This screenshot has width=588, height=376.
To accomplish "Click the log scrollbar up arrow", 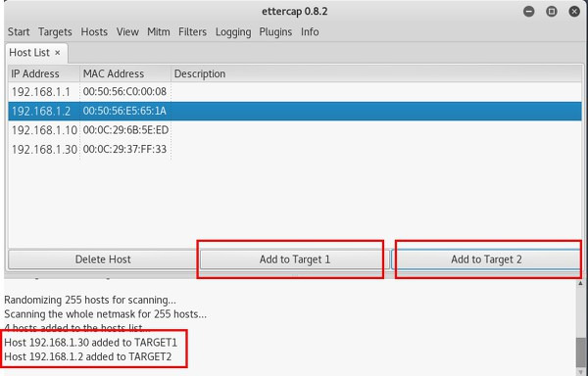I will pyautogui.click(x=580, y=284).
